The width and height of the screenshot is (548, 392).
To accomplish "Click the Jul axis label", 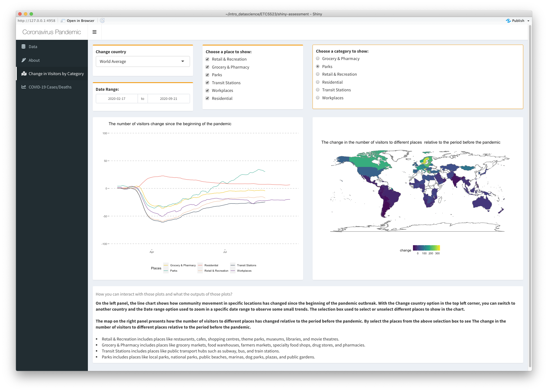I will [225, 252].
